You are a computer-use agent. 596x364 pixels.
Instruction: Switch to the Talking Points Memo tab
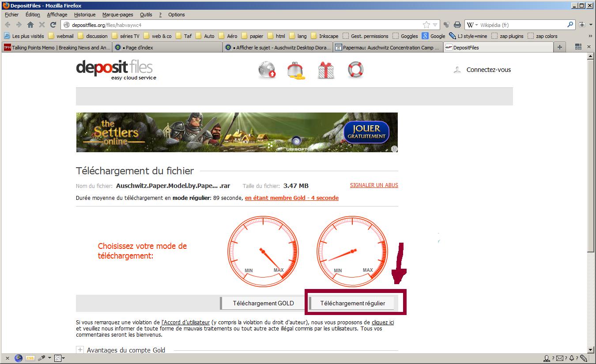(57, 48)
